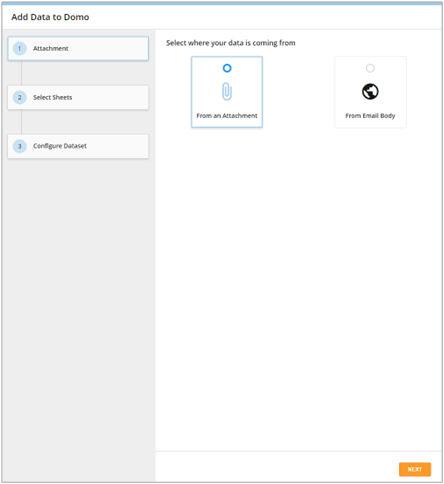Click the step number 2 circle
The height and width of the screenshot is (484, 444).
[x=20, y=98]
